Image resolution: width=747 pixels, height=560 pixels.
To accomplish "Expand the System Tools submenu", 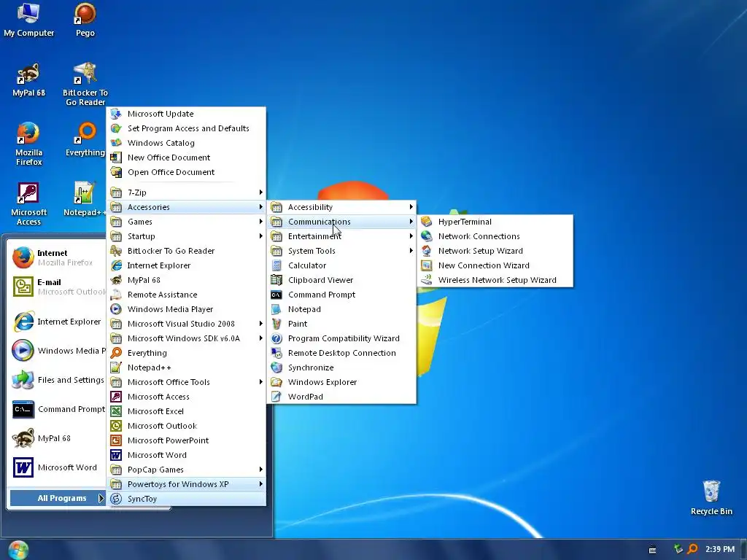I will coord(341,251).
